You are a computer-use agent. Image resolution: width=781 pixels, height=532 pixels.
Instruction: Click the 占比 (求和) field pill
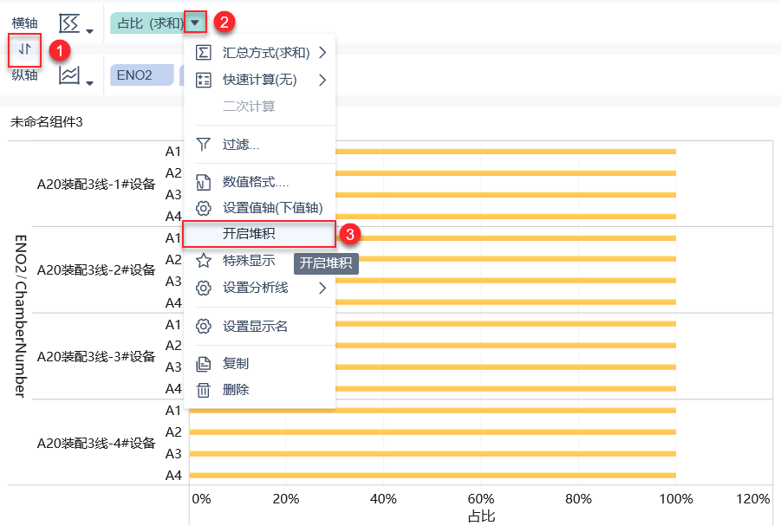click(x=149, y=23)
